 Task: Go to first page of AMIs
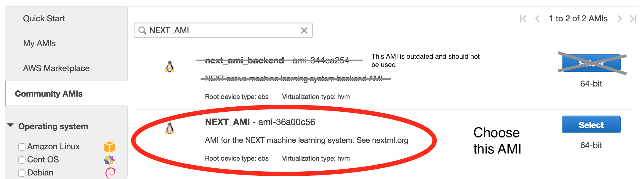pos(523,19)
